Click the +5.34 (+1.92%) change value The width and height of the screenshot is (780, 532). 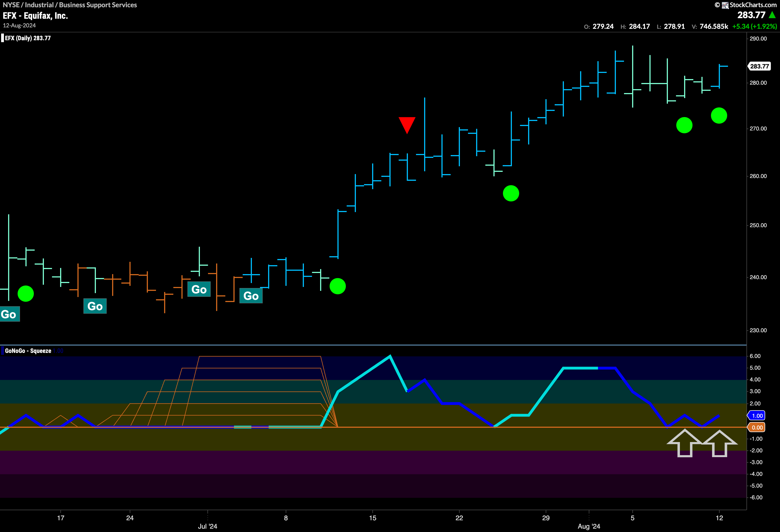coord(755,27)
